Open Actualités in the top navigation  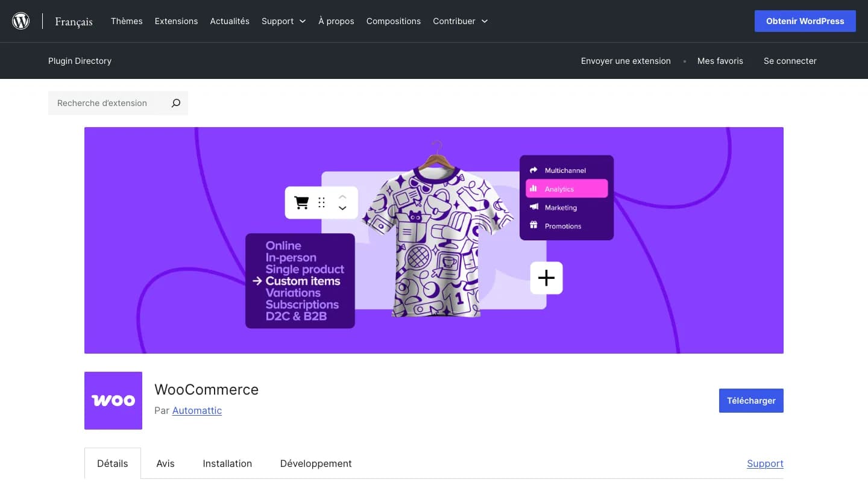pos(230,21)
